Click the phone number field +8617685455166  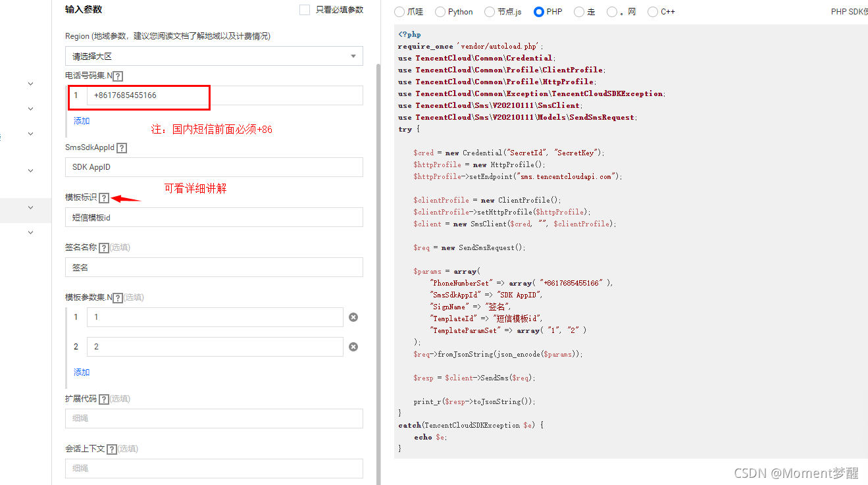tap(224, 95)
